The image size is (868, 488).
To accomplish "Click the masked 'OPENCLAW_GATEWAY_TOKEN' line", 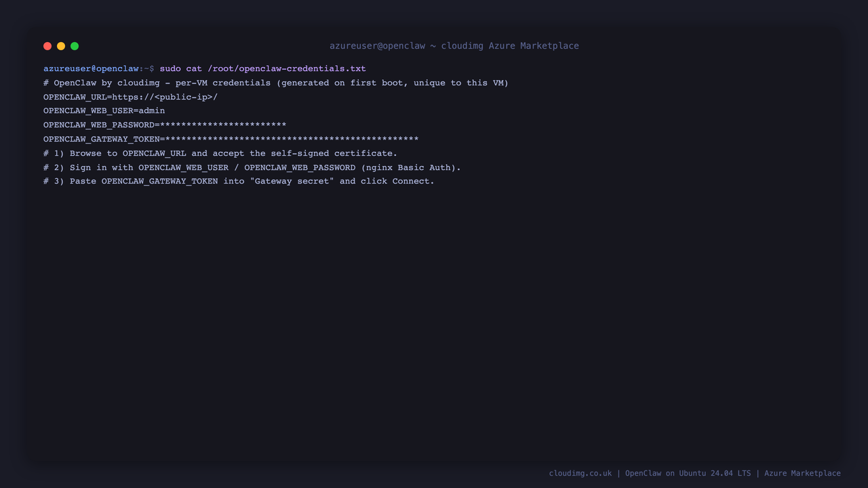I will pyautogui.click(x=231, y=139).
